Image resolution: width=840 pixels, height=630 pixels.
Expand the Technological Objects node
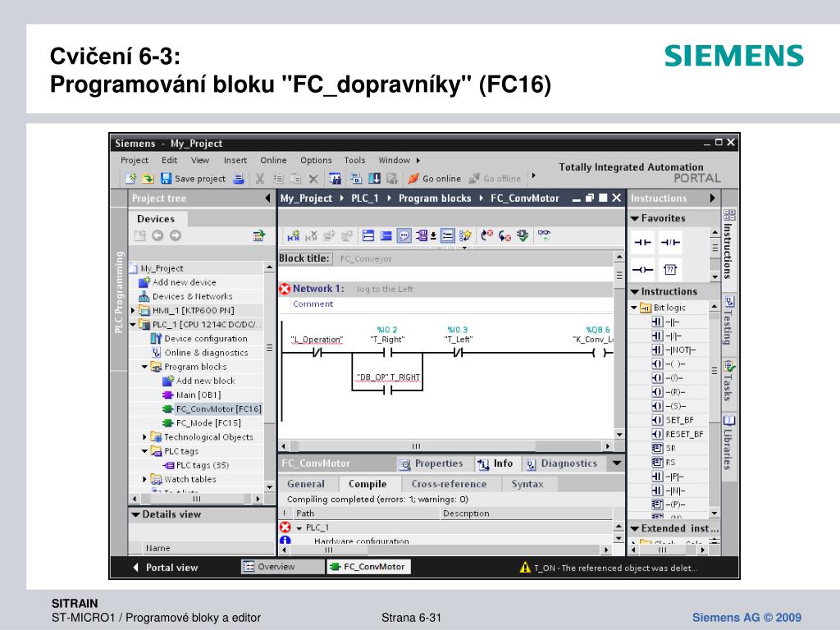144,437
